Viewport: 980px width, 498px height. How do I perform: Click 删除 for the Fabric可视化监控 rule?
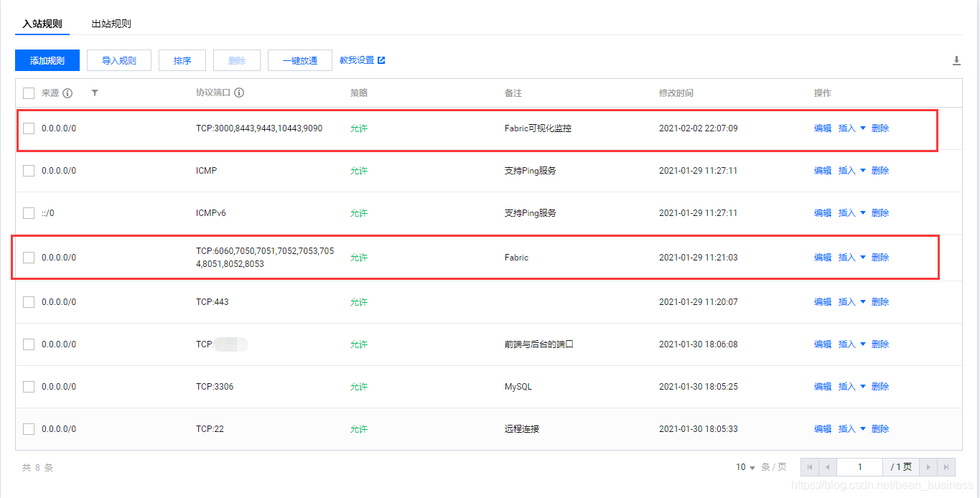point(880,128)
